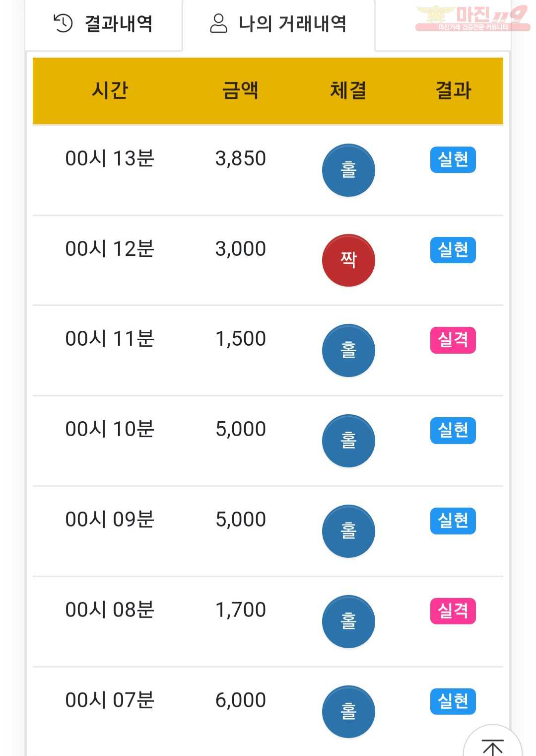Viewport: 536px width, 756px height.
Task: Click the 마진 logo at top right
Action: pyautogui.click(x=472, y=18)
